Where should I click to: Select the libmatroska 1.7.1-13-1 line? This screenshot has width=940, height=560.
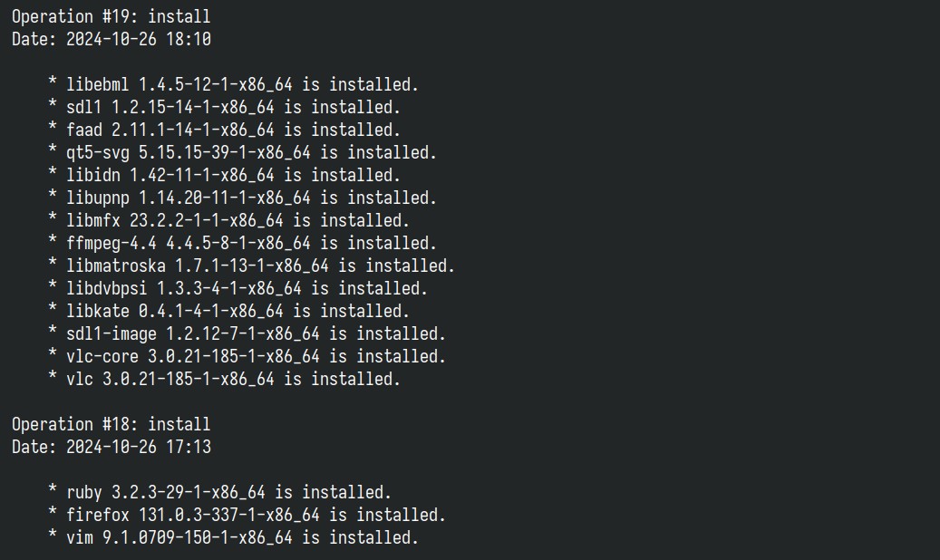pyautogui.click(x=251, y=266)
